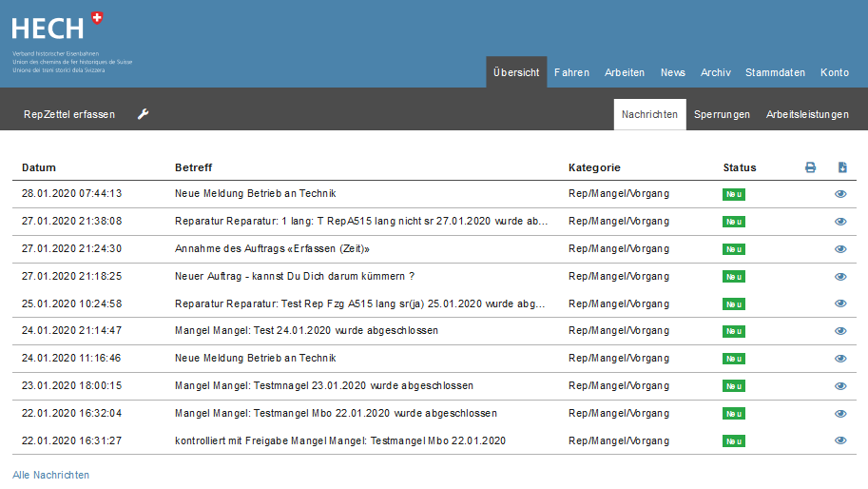This screenshot has height=489, width=868.
Task: Sort by the Datum column header
Action: (x=39, y=167)
